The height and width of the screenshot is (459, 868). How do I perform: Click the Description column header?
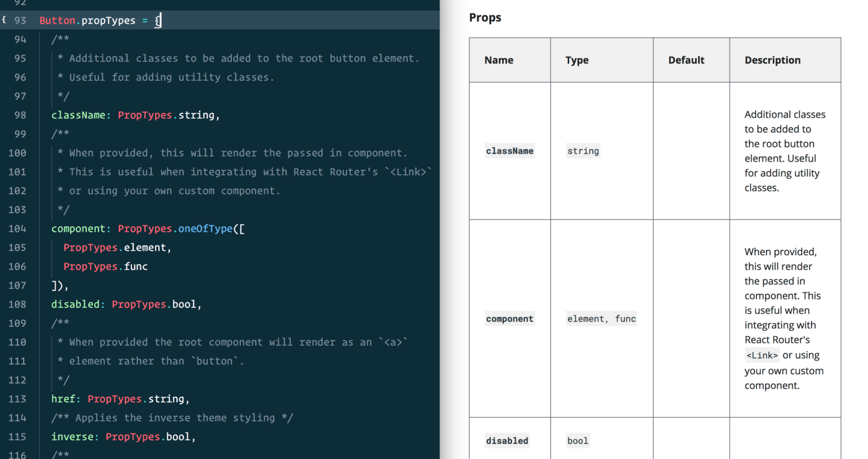coord(773,60)
